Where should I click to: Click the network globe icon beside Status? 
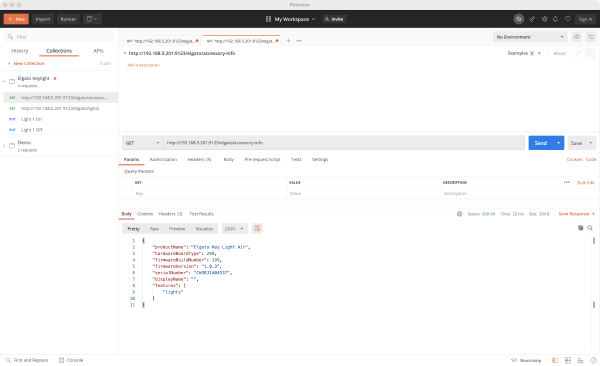[460, 214]
